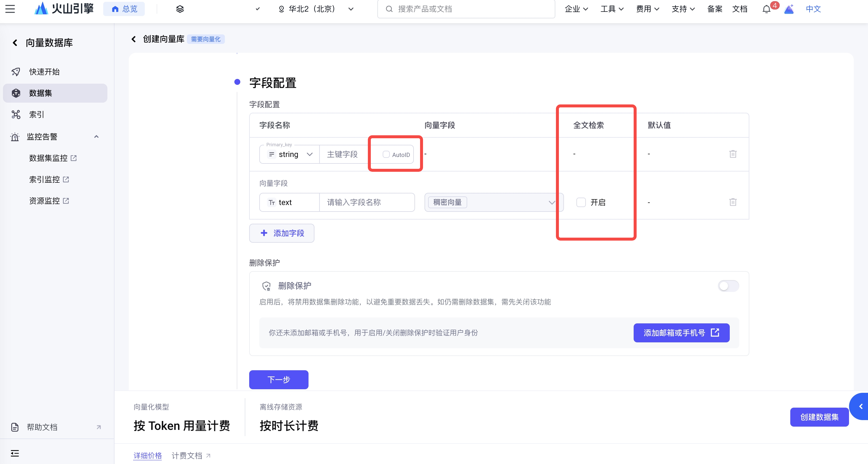Open the hamburger menu icon
The width and height of the screenshot is (868, 464).
click(10, 9)
